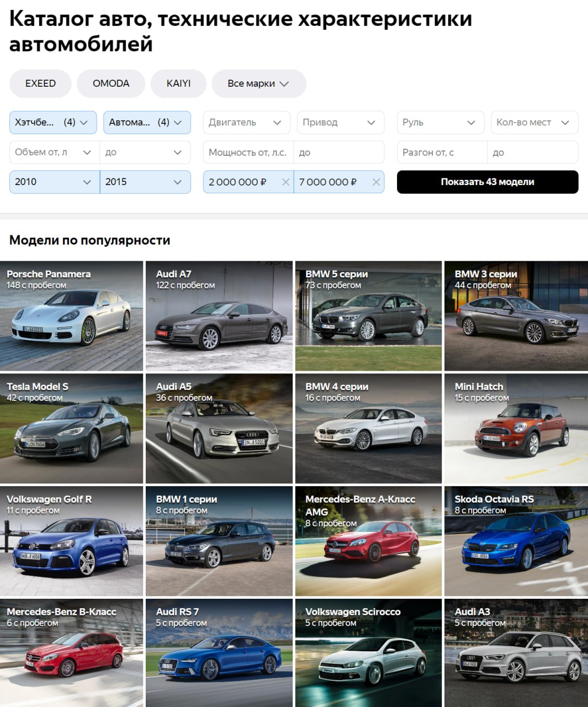Open the Руль steering side dropdown
This screenshot has width=588, height=707.
point(440,123)
